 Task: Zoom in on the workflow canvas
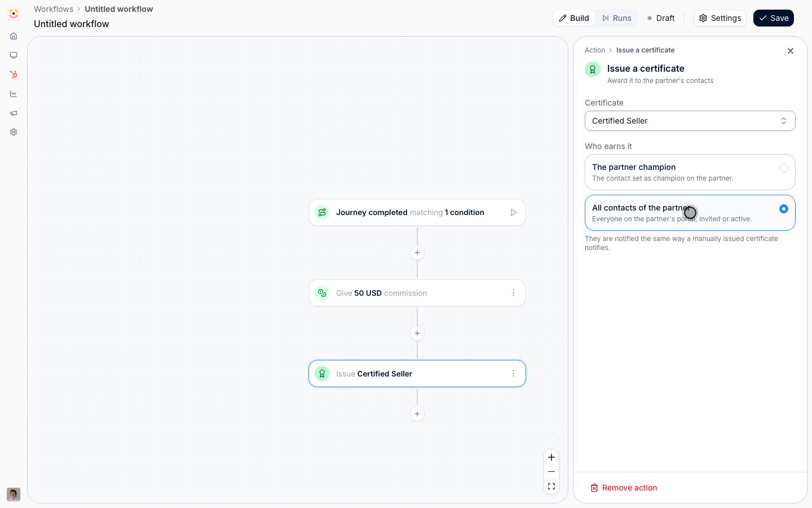pos(551,457)
